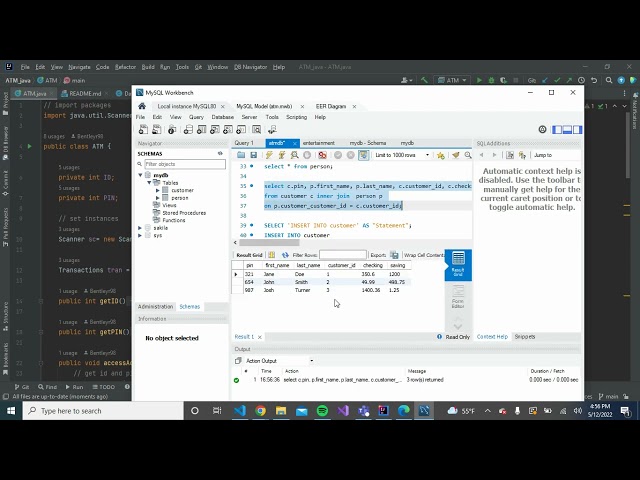640x480 pixels.
Task: Open the object inspector info icon
Action: [x=172, y=130]
